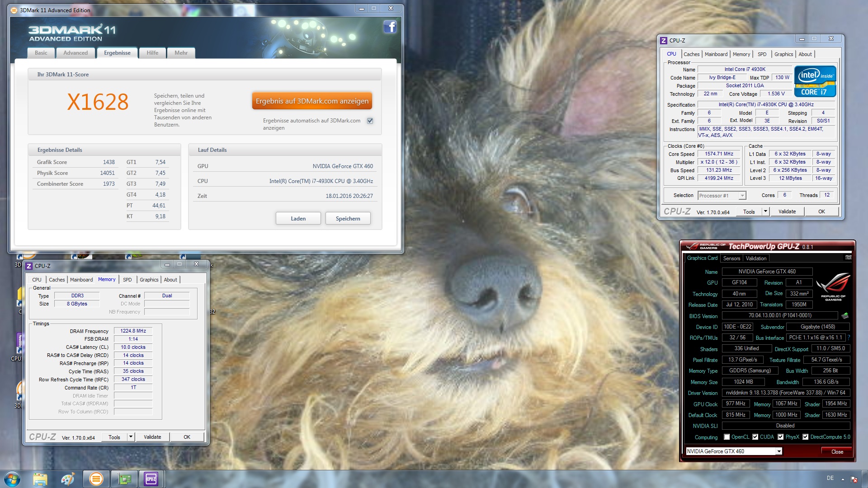This screenshot has height=488, width=868.
Task: Click the Memory Type value DDR3 in CPU-Z
Action: click(77, 296)
